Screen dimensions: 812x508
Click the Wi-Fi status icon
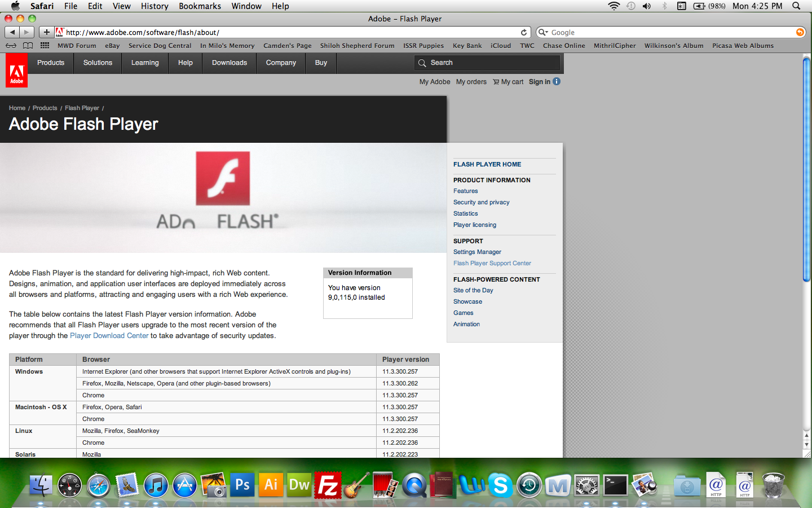614,6
